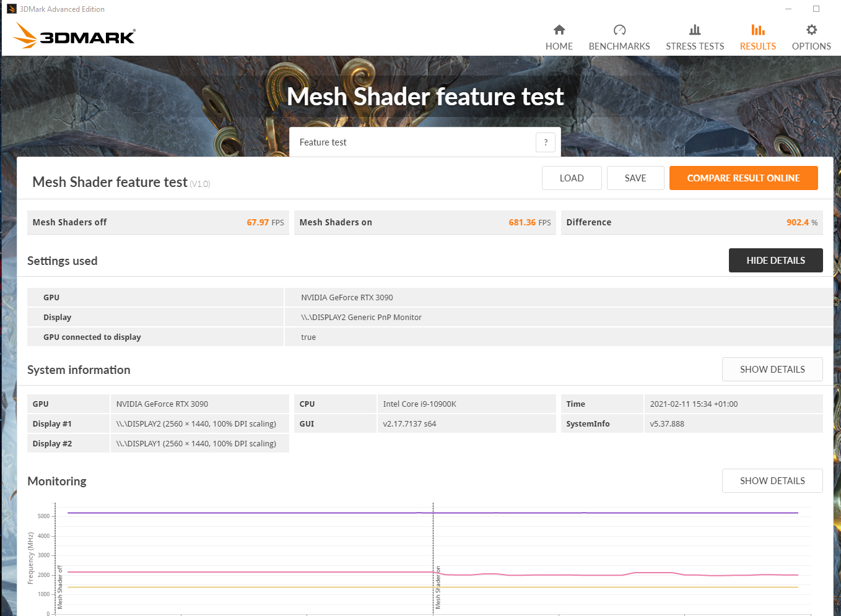Save the result with SAVE button
This screenshot has width=841, height=616.
pos(635,178)
